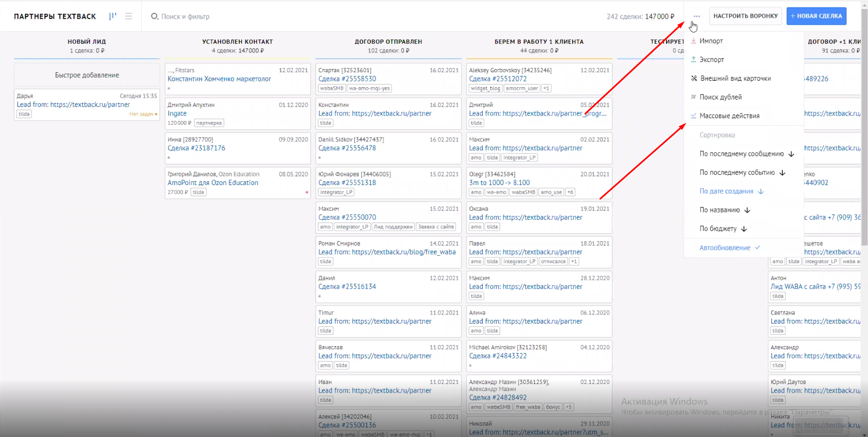
Task: Expand '+1' tags on Павел's card
Action: [x=574, y=262]
